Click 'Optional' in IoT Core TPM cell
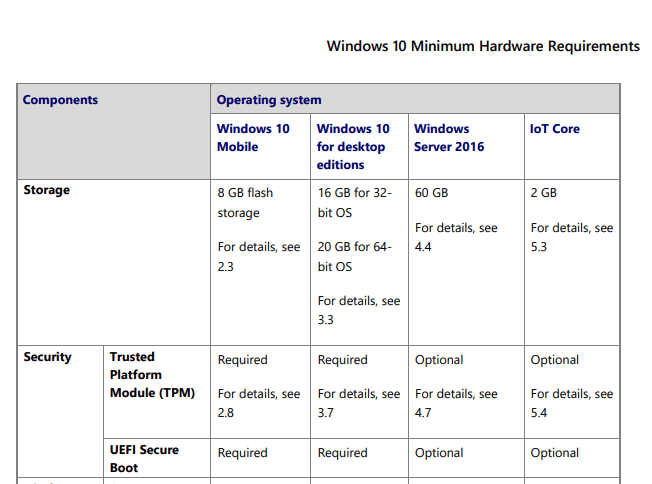This screenshot has height=484, width=652. [554, 360]
